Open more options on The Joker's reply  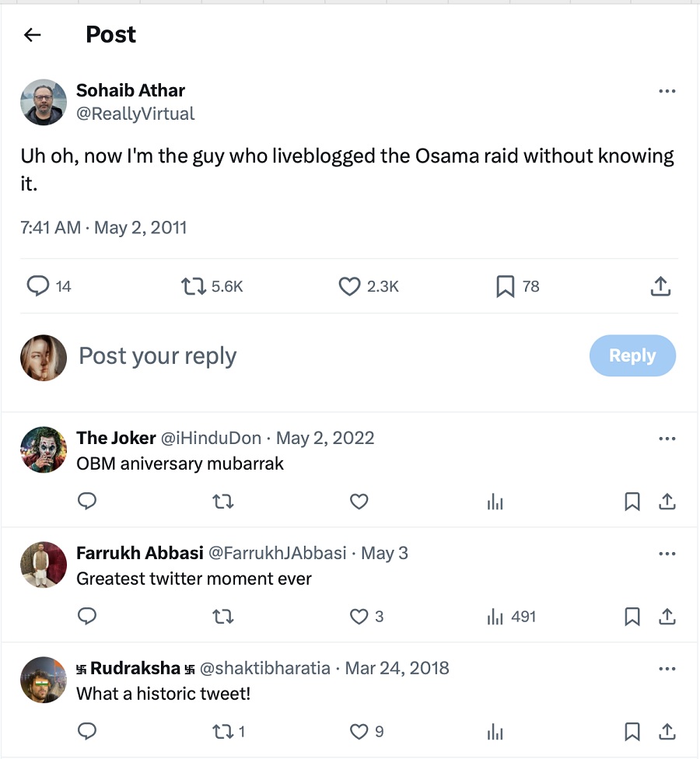[x=667, y=438]
